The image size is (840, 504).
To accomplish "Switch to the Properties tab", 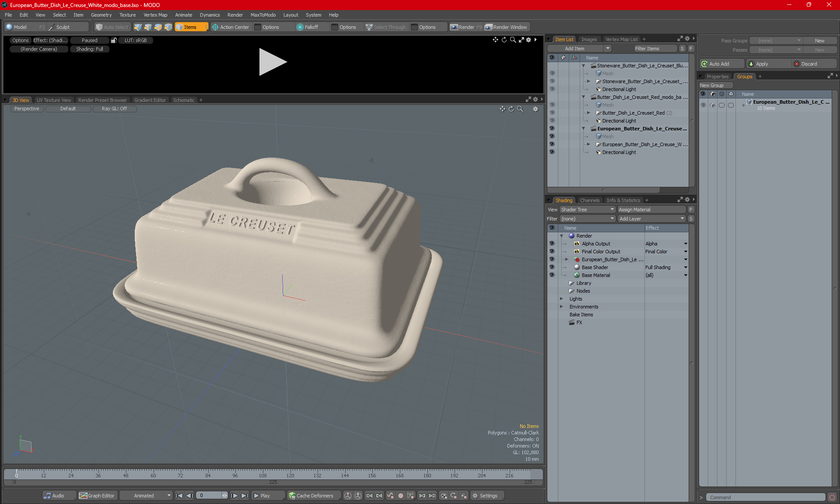I will pos(717,77).
